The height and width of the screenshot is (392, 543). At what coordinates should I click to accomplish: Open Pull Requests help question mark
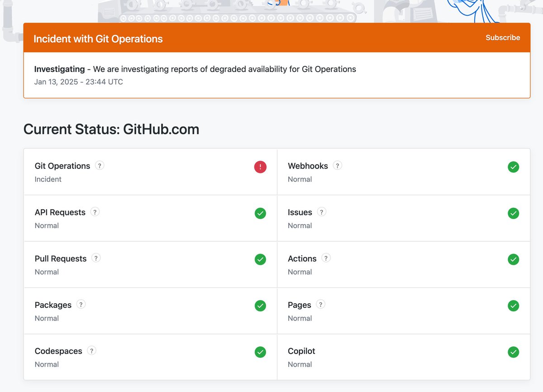click(x=96, y=258)
